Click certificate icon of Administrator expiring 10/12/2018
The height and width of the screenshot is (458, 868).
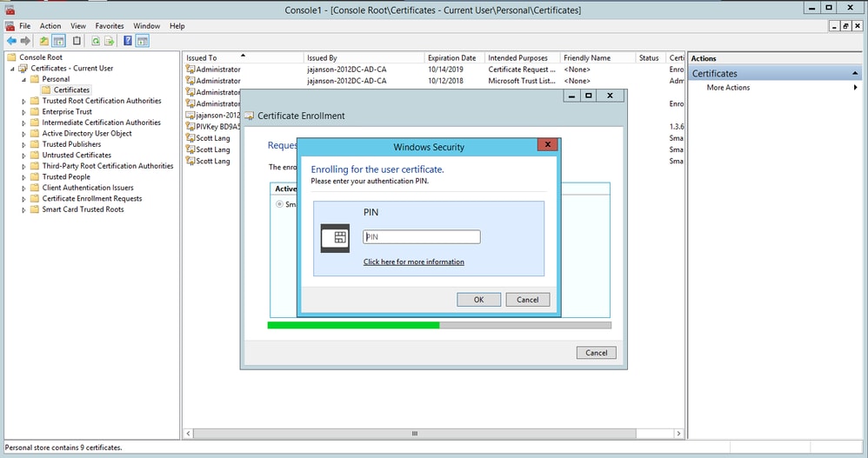click(190, 81)
